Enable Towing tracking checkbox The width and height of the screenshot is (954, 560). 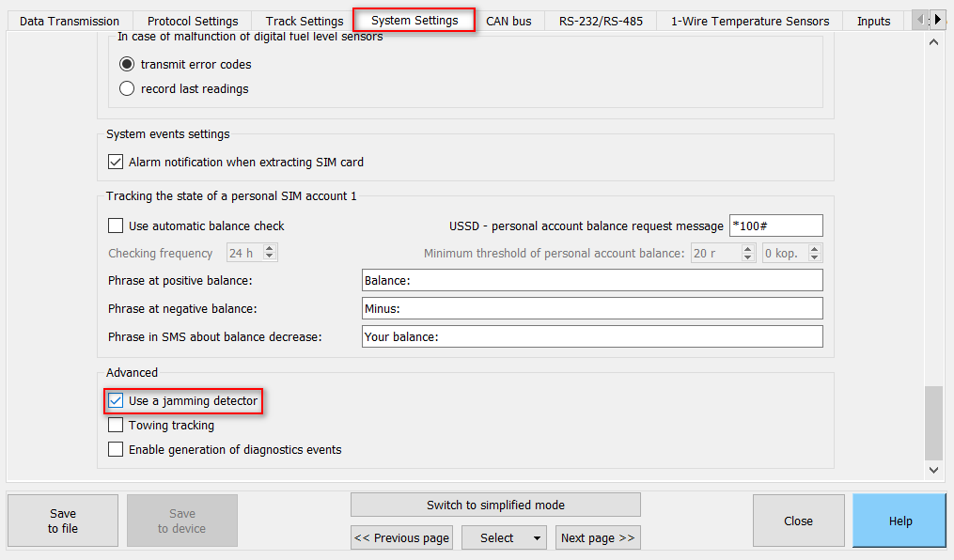click(x=116, y=426)
